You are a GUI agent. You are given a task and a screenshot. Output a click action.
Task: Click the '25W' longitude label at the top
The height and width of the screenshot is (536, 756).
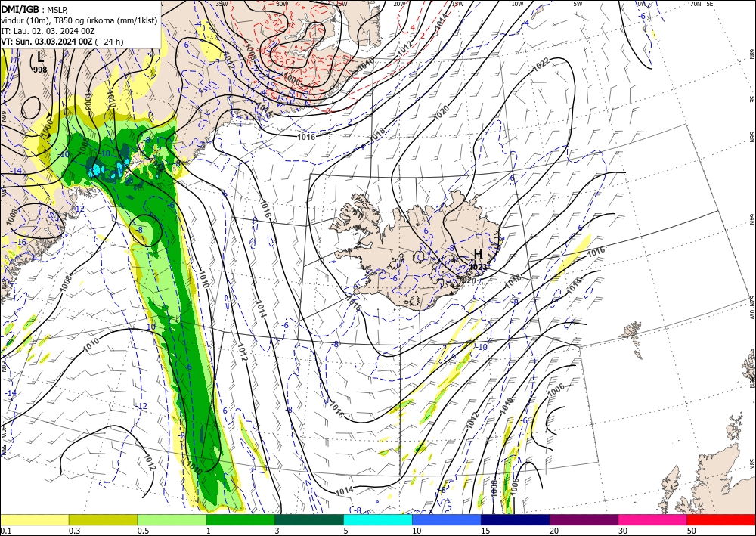[341, 4]
